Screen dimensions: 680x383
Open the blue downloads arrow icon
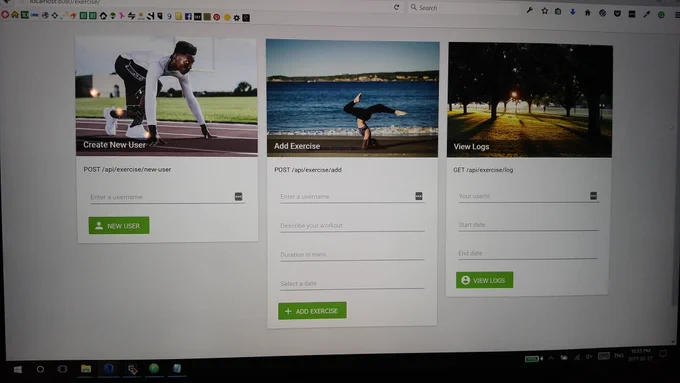click(x=572, y=12)
